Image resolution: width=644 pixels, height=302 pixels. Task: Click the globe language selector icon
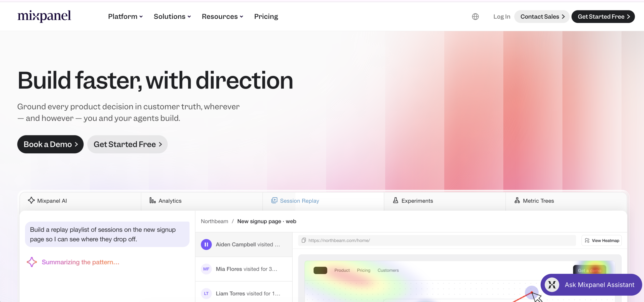pyautogui.click(x=475, y=17)
